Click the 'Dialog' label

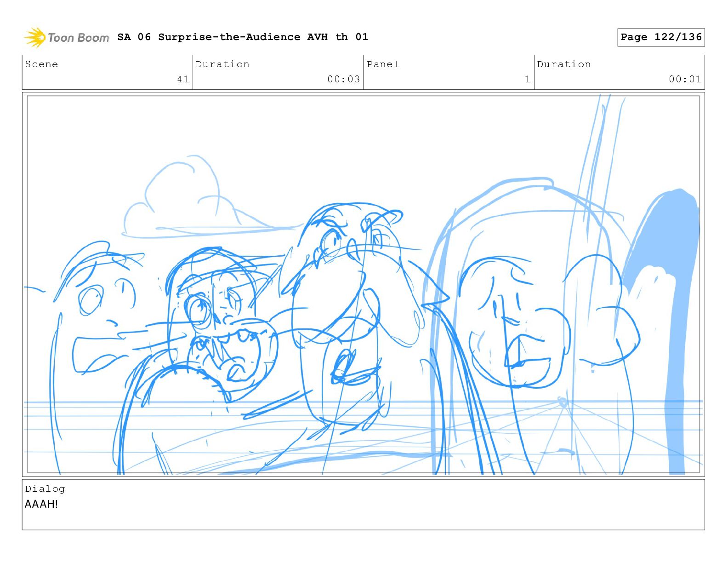pos(45,488)
